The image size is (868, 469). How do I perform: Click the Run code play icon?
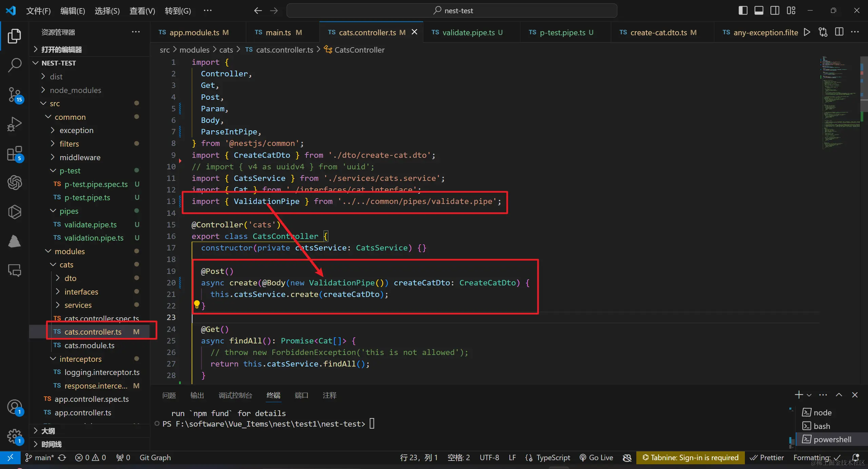pos(807,32)
